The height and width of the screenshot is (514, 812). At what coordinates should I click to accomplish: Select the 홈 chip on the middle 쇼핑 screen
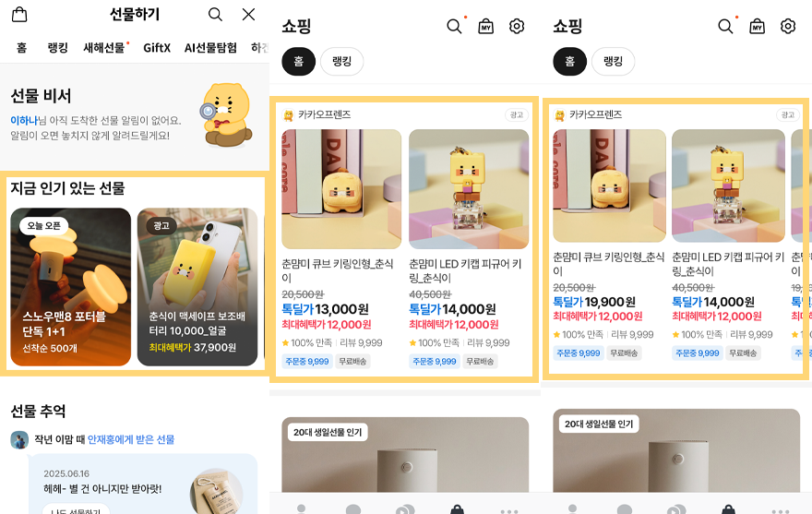tap(299, 61)
